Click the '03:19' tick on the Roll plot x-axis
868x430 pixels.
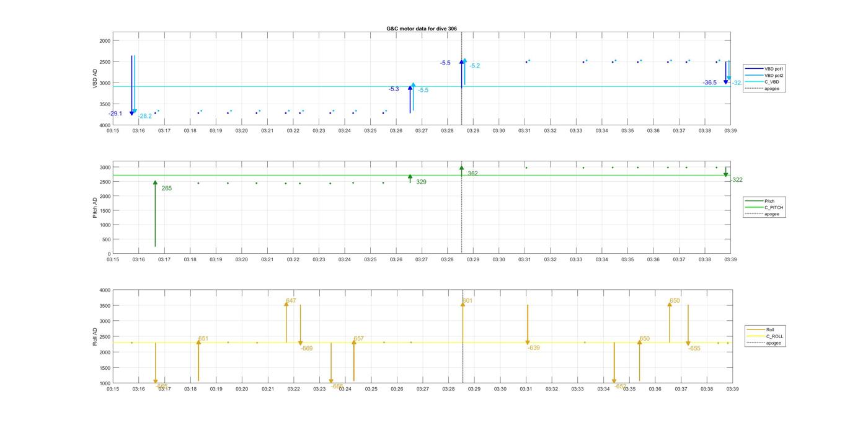[x=216, y=389]
